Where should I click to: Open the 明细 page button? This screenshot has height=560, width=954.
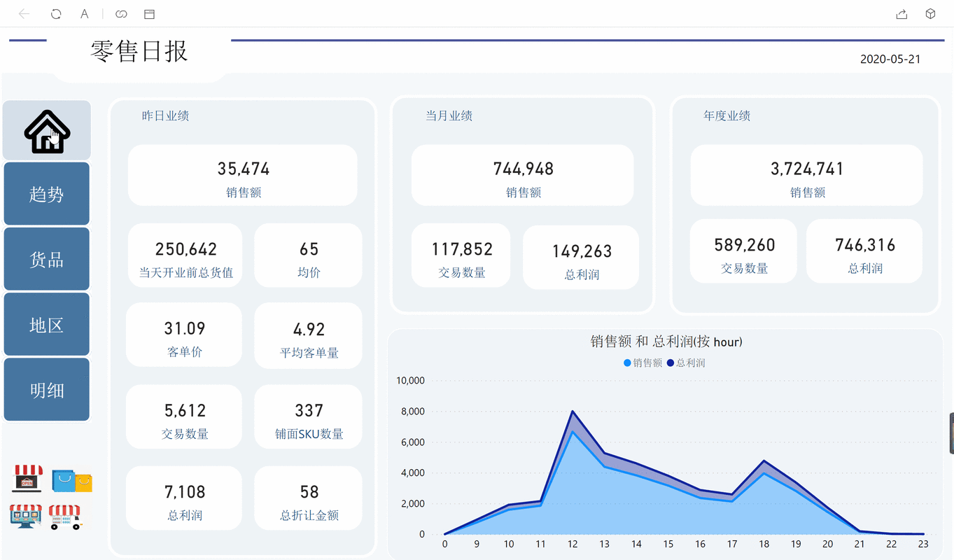tap(46, 389)
